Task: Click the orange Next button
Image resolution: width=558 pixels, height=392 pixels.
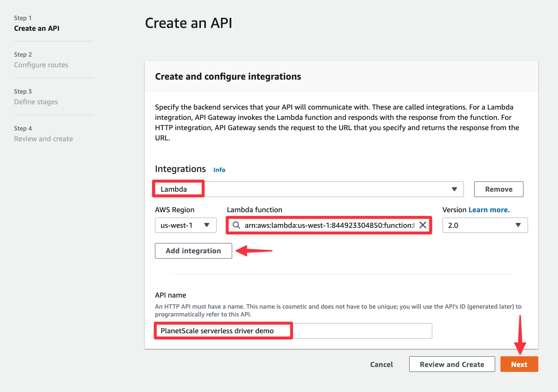Action: coord(519,364)
